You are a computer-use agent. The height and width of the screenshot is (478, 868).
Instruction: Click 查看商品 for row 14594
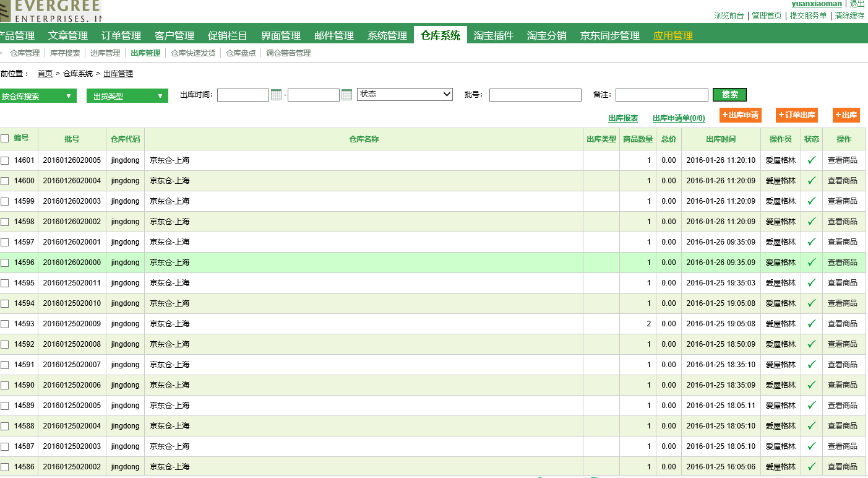click(x=843, y=303)
